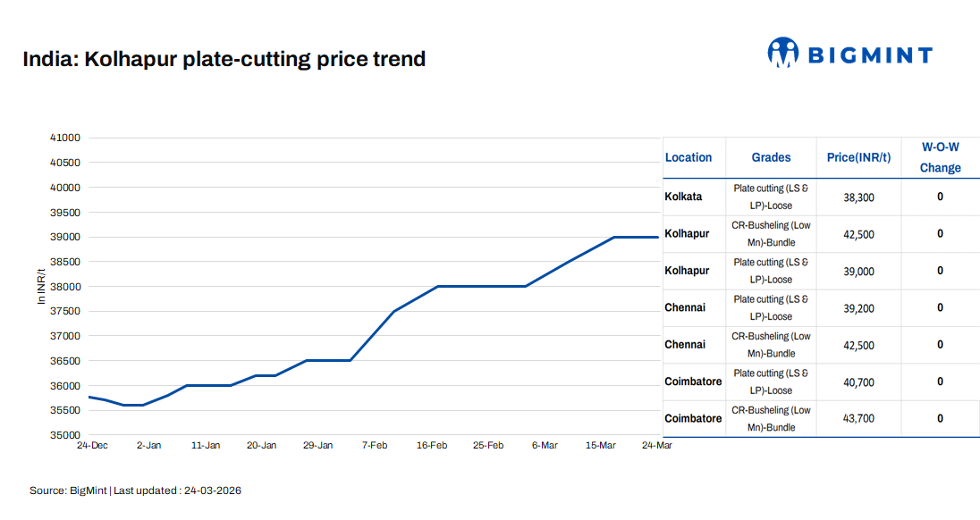Click the BIGMINT brand name text
The image size is (980, 520).
pos(870,55)
